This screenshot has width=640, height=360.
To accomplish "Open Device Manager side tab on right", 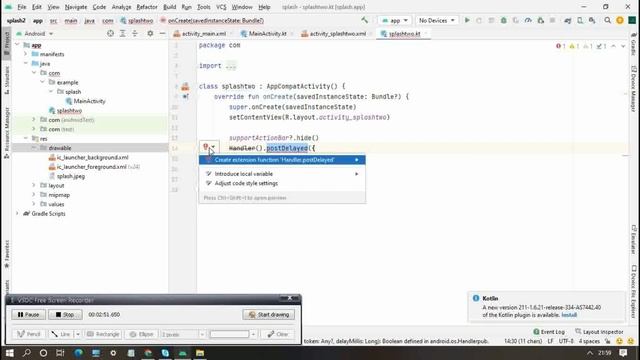I will click(633, 88).
